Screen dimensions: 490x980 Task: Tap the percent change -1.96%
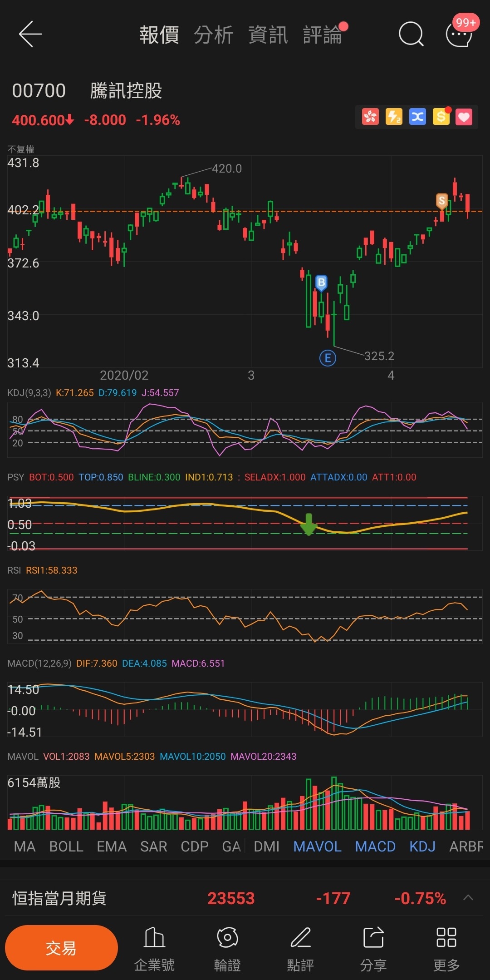pyautogui.click(x=158, y=120)
